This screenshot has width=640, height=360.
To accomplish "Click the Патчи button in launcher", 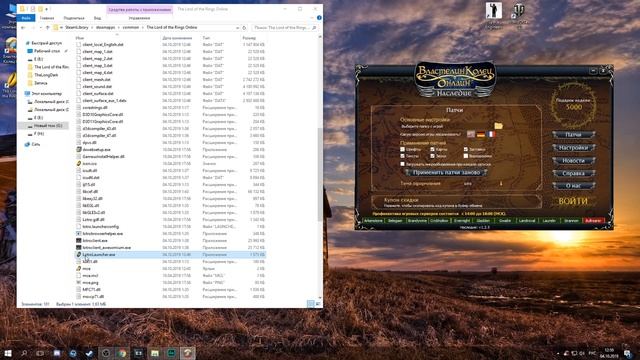I will click(573, 134).
